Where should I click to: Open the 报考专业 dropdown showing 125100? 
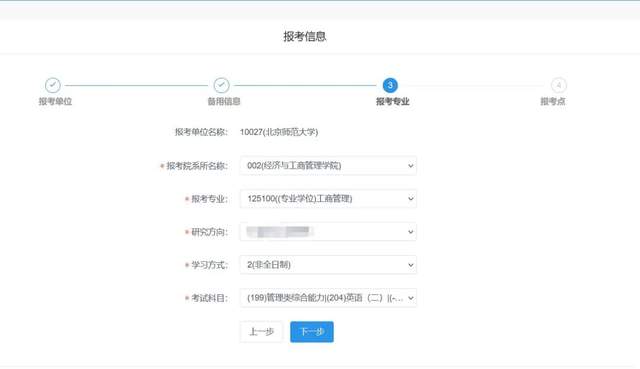(328, 199)
